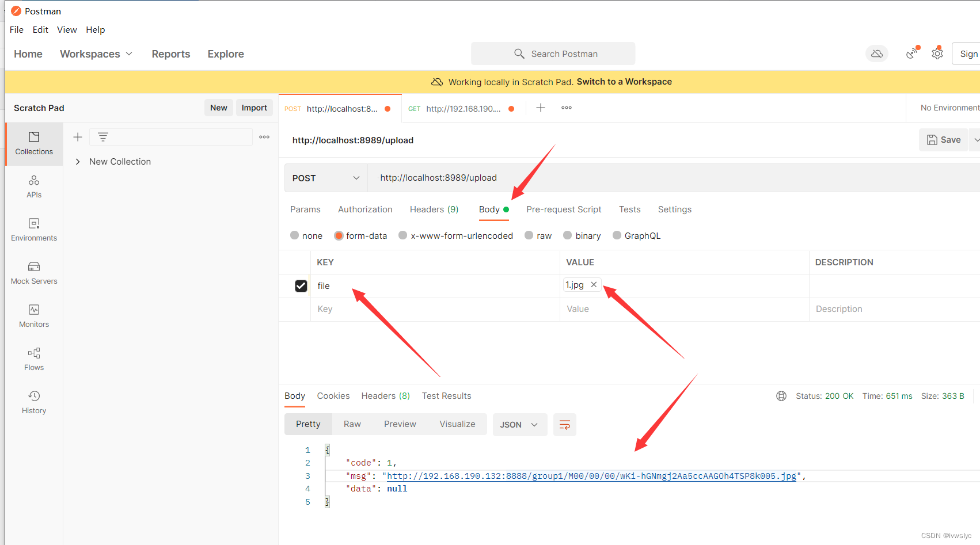Open the POST method dropdown
Screen dimensions: 980x545
pos(326,178)
